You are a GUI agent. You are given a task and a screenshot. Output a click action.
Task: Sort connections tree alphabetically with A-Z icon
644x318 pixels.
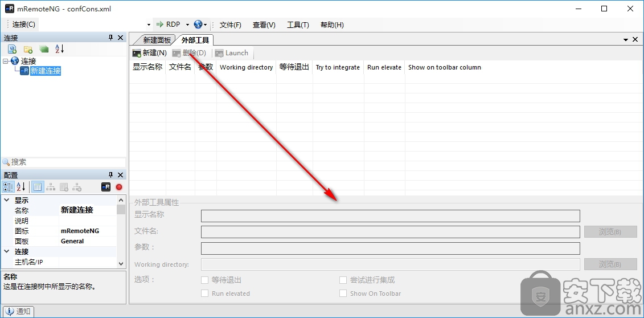(60, 49)
